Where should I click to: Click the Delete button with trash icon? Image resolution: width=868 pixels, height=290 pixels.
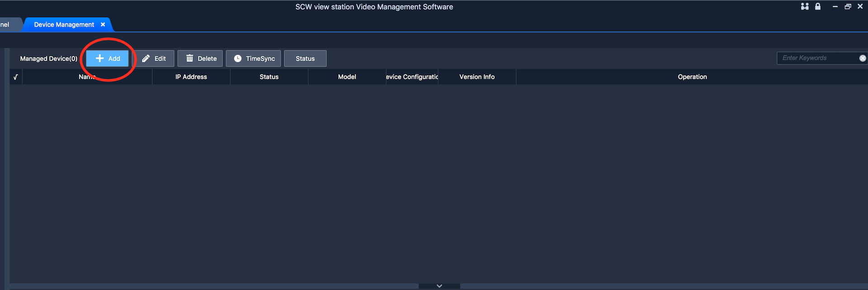[200, 58]
